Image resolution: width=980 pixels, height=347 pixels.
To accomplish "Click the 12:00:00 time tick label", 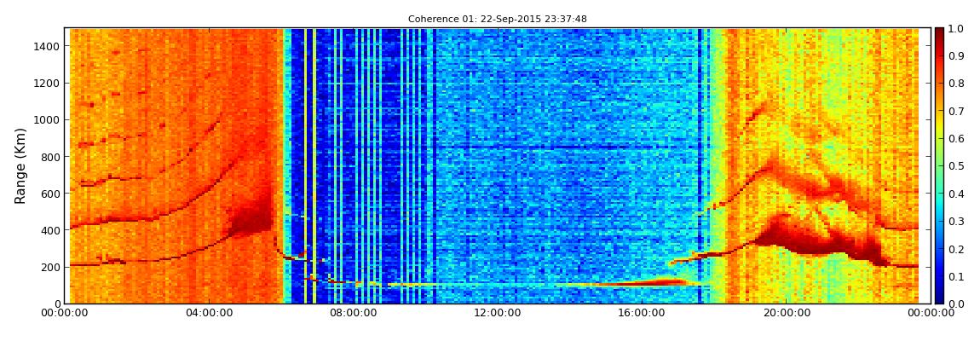I will (496, 313).
